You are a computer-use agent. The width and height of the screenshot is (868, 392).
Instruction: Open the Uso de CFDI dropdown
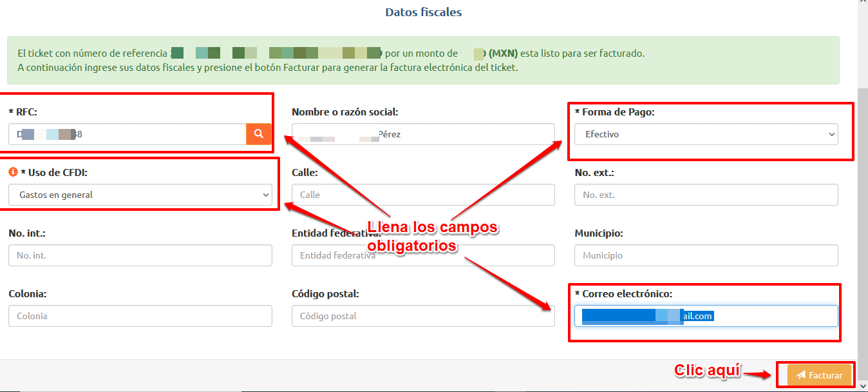(x=139, y=195)
